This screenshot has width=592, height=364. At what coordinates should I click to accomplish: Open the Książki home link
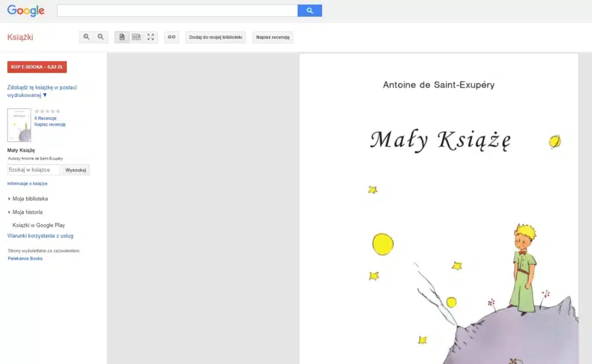pyautogui.click(x=20, y=37)
